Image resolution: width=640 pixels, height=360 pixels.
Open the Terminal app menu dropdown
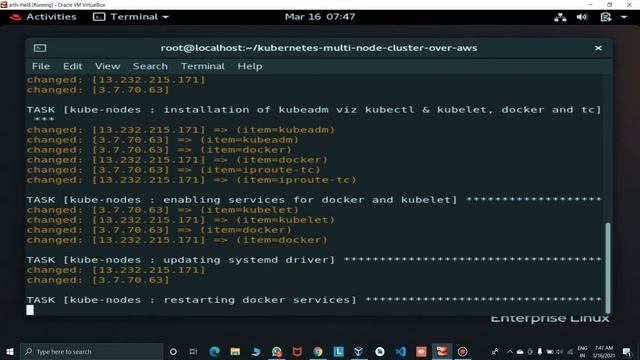click(131, 17)
